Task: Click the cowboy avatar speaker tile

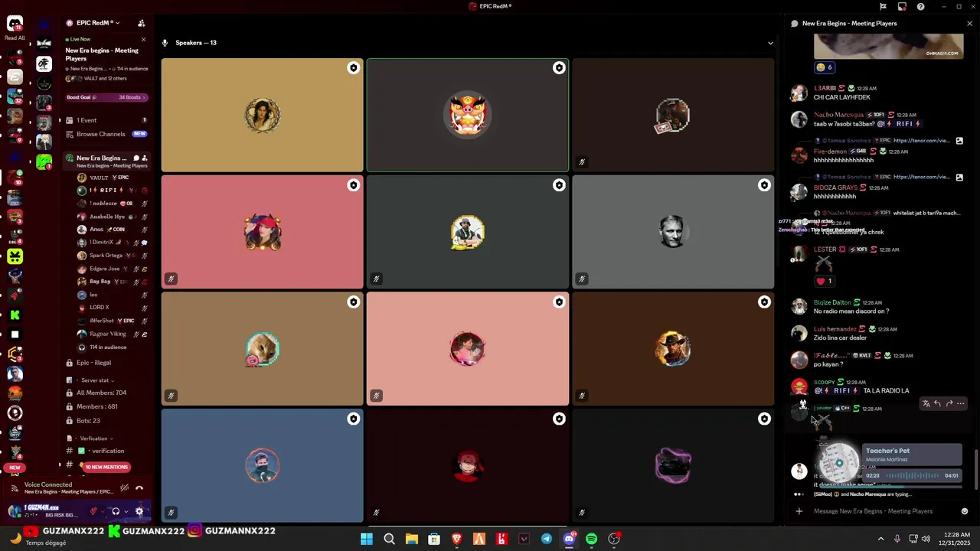Action: tap(673, 349)
